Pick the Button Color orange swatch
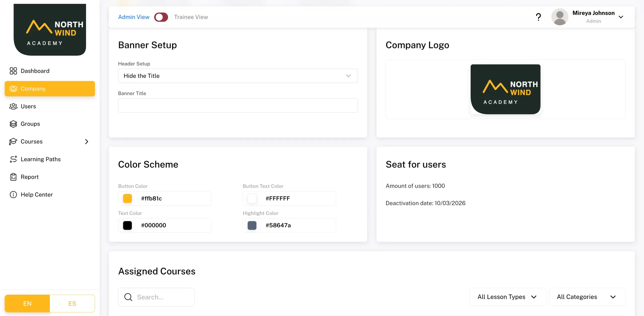Screen dimensions: 644x316 tap(127, 198)
